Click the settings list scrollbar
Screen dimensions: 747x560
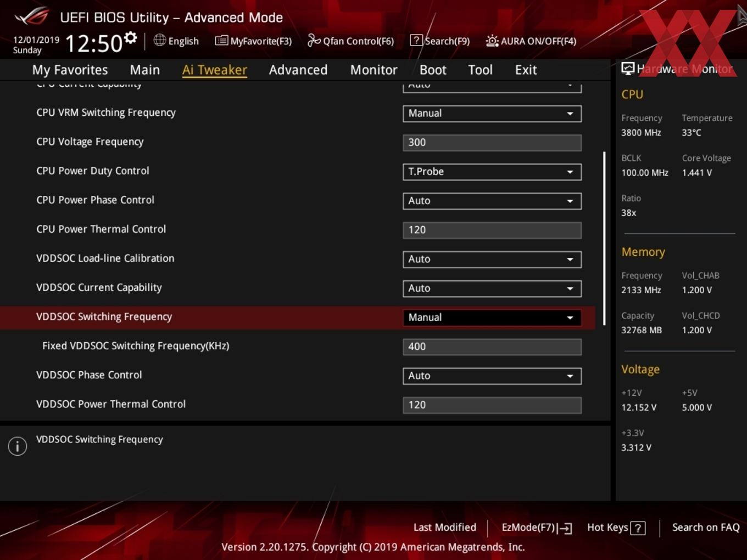(x=604, y=238)
